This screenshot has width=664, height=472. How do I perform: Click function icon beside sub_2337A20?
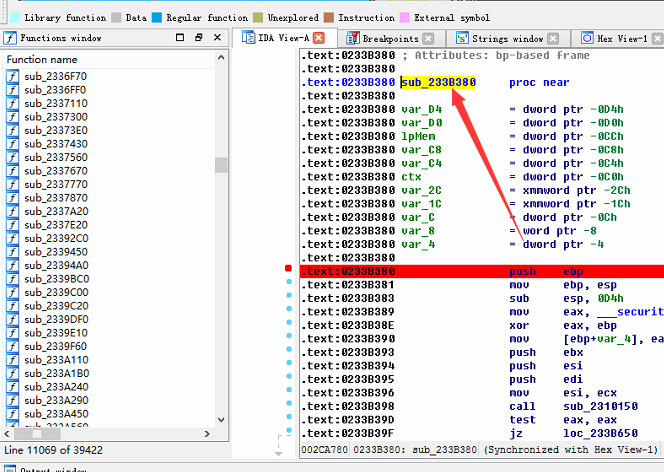pos(13,212)
